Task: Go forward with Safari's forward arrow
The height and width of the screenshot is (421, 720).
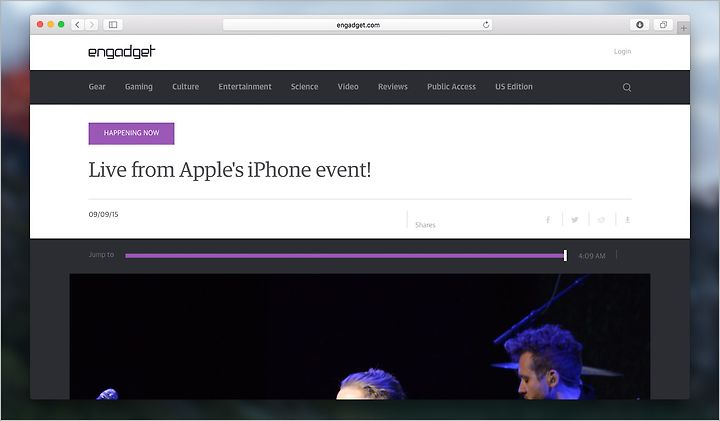Action: tap(91, 25)
